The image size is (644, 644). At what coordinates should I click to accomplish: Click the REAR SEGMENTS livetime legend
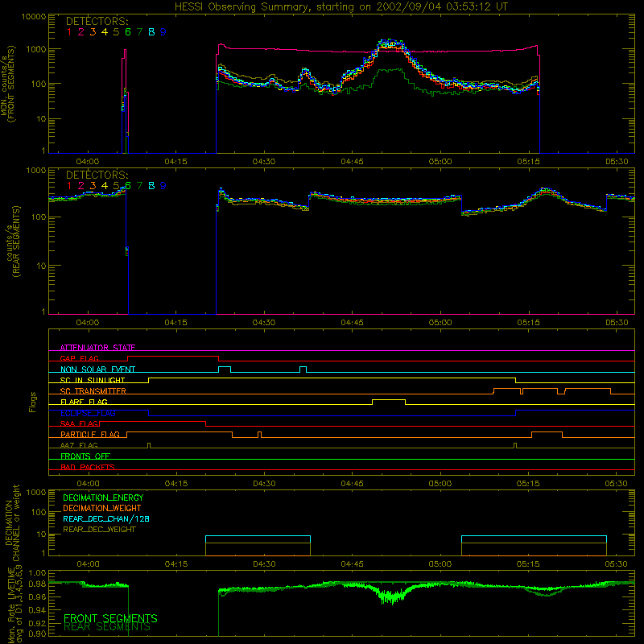[x=107, y=627]
